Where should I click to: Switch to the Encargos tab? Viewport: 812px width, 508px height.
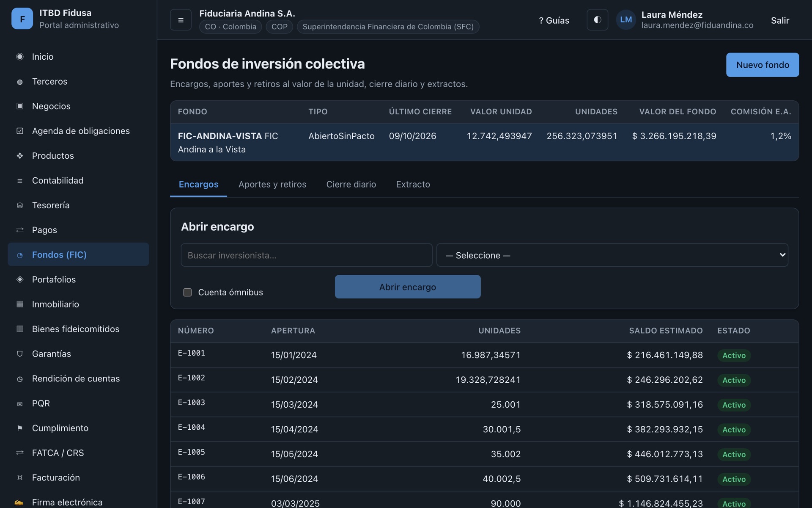coord(198,185)
